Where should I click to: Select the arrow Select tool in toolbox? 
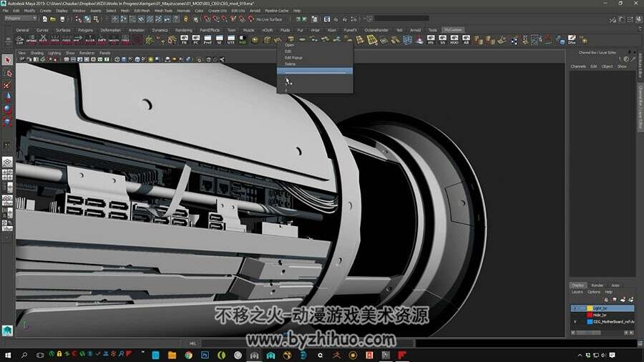[7, 60]
